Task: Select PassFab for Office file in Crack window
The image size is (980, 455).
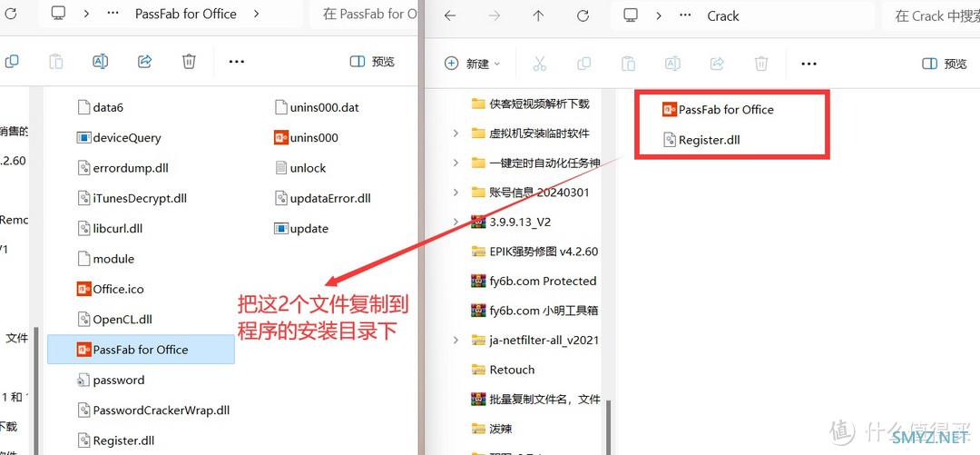Action: [718, 110]
